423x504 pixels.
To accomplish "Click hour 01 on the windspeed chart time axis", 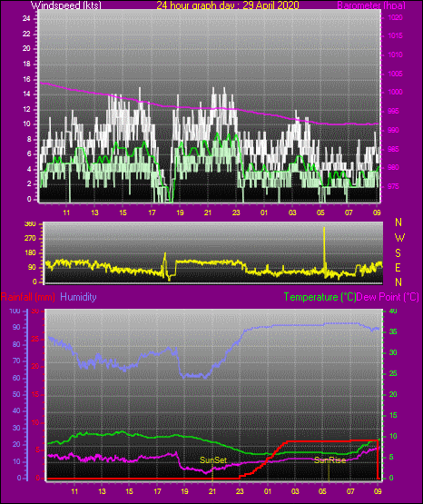I will (x=264, y=212).
